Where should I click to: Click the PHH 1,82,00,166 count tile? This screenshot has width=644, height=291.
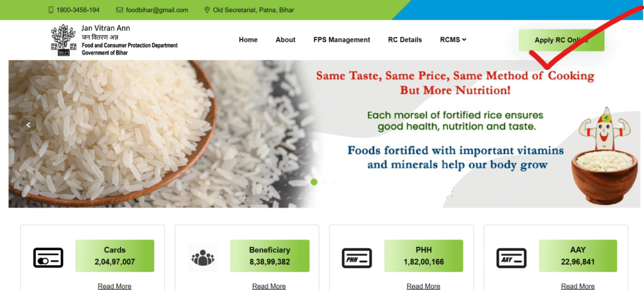tap(423, 256)
